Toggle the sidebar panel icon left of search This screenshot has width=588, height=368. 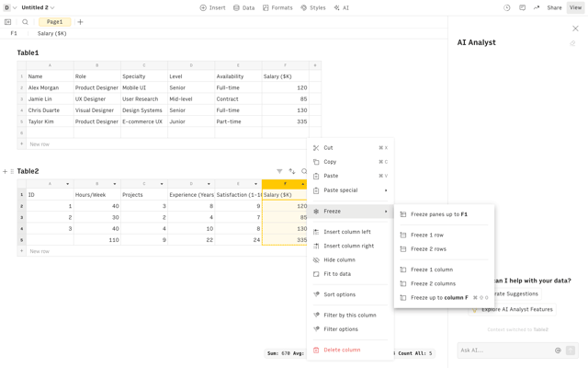point(8,22)
